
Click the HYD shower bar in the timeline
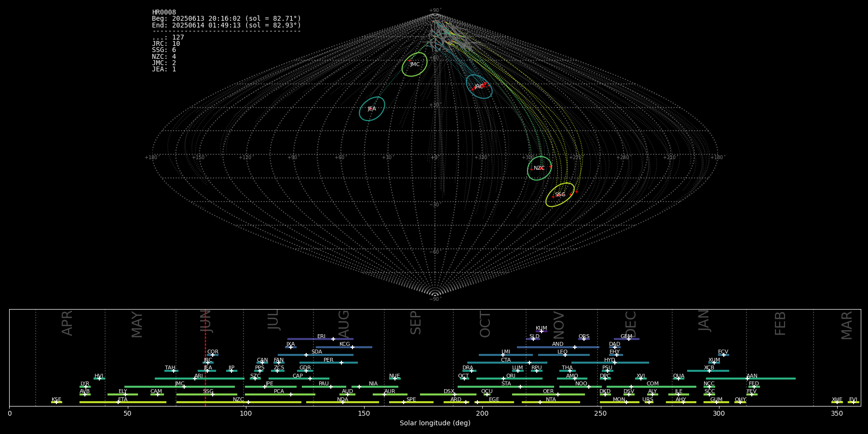[610, 363]
